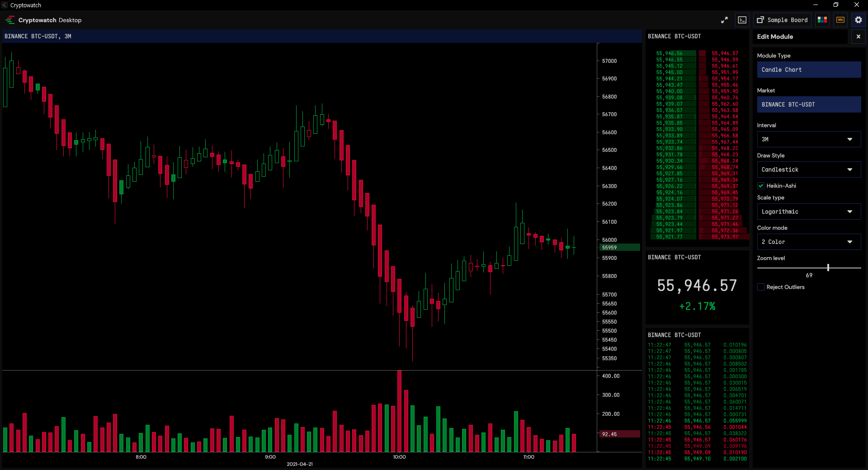Close the Edit Module panel

(859, 37)
